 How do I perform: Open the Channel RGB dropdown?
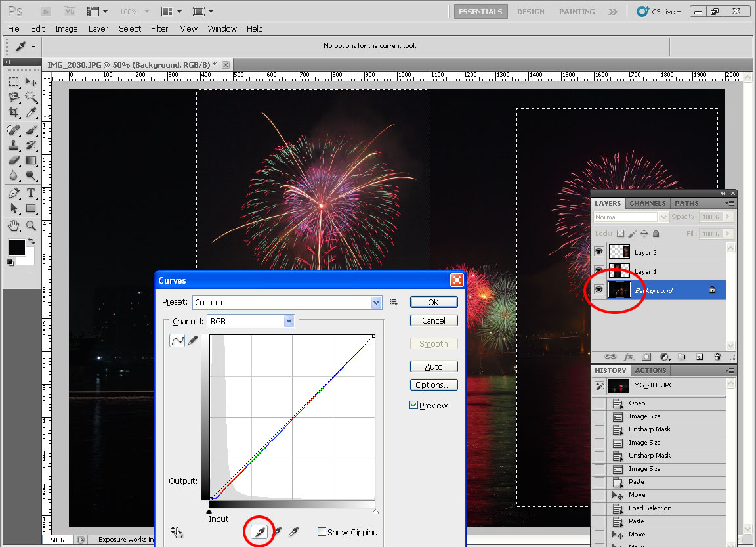click(289, 321)
